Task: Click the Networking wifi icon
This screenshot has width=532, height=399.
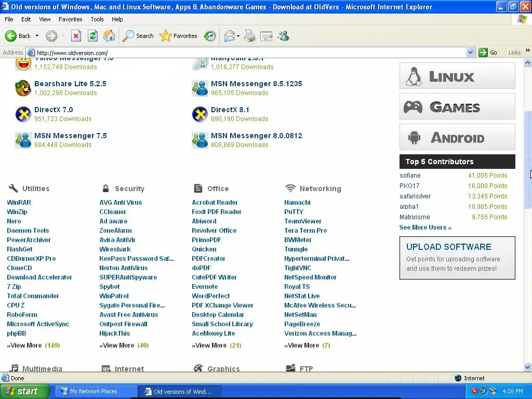Action: 290,188
